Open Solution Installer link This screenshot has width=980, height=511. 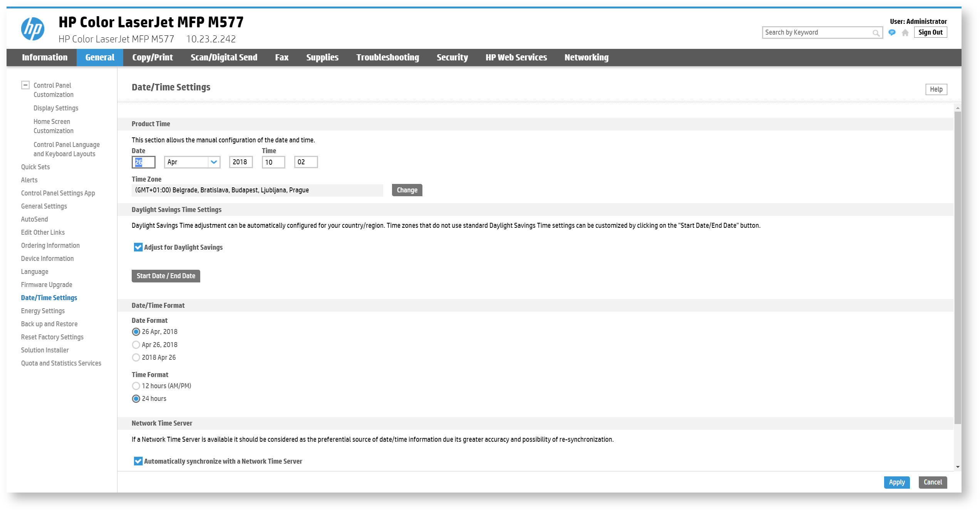45,350
